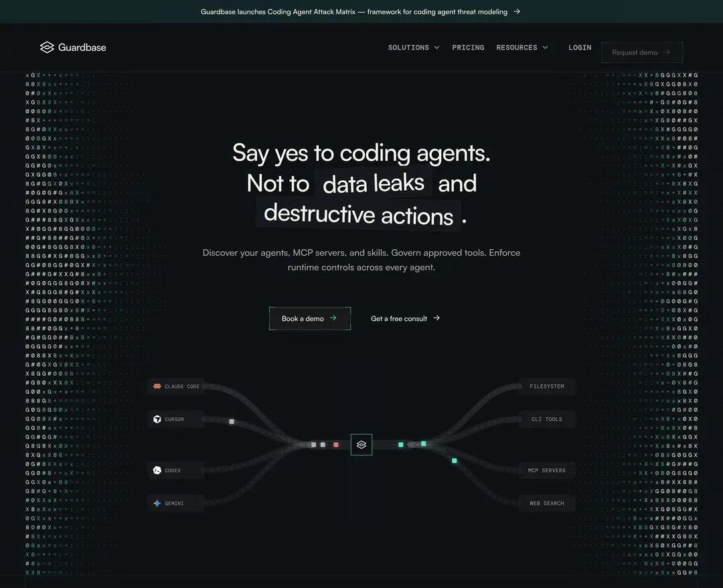Screen dimensions: 723x588
Task: Select the Claude Code label
Action: [x=182, y=386]
